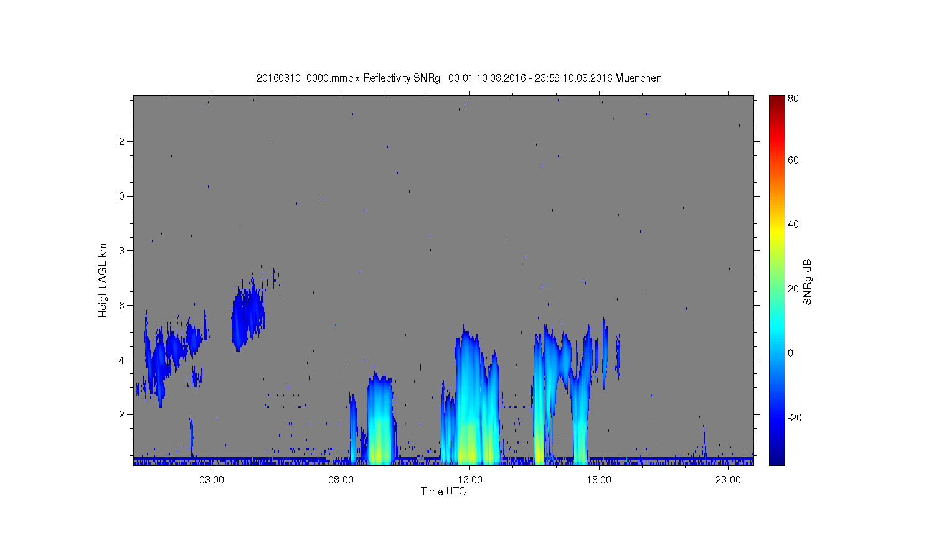Click the height label '2'
The width and height of the screenshot is (934, 560).
tap(122, 414)
